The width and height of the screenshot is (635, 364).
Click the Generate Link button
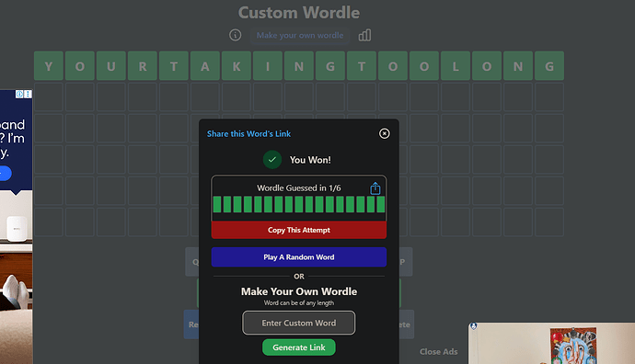click(x=299, y=347)
